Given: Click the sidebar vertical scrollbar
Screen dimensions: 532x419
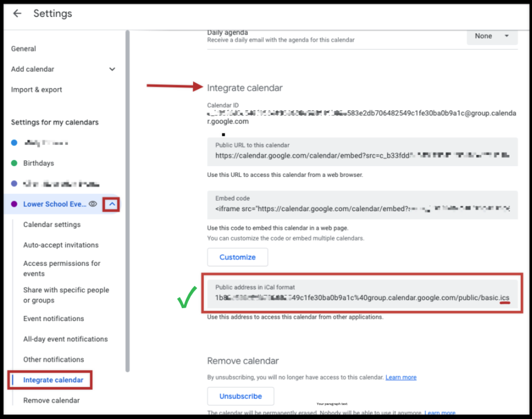Looking at the screenshot, I should pyautogui.click(x=128, y=201).
